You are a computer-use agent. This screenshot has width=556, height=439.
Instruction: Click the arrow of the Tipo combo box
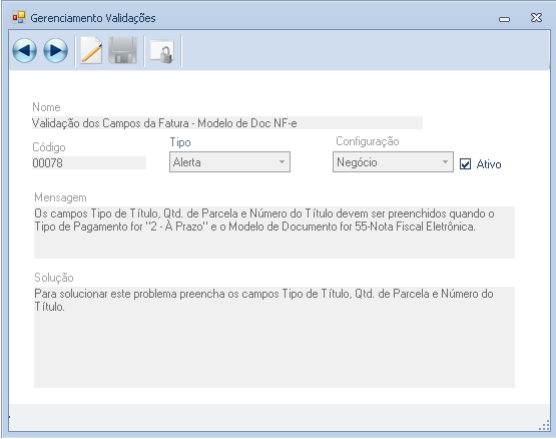(282, 162)
